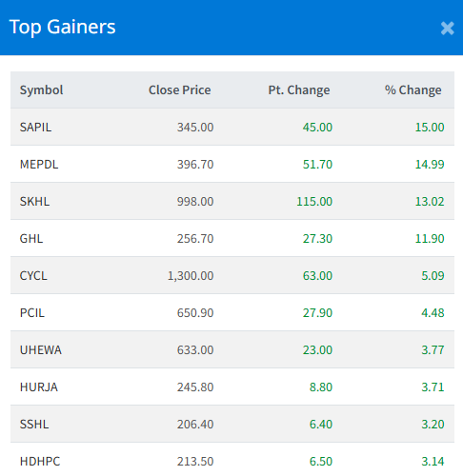Select the 15.00 percent change for SAPIL
463x476 pixels.
point(430,128)
